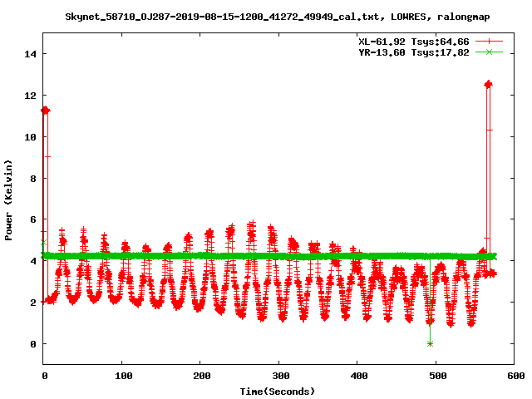The image size is (532, 399).
Task: Select the legend entry XL-61.92 Tsys:64.66
Action: pos(414,42)
